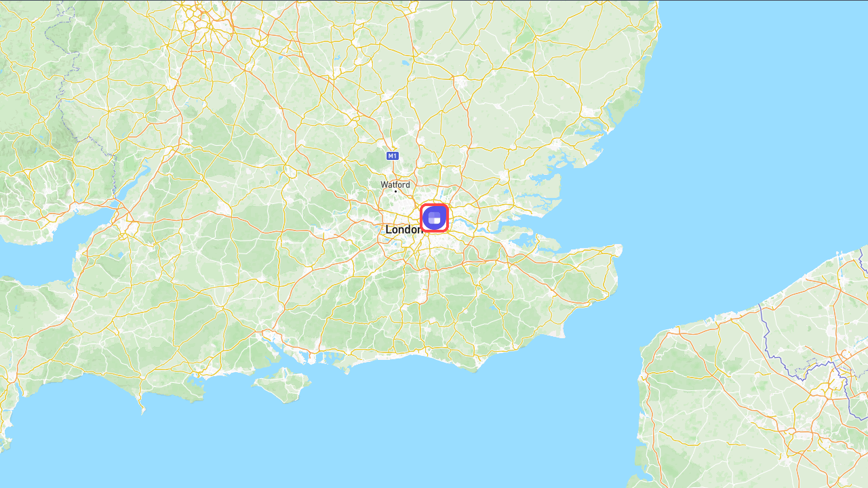This screenshot has width=868, height=488.
Task: Click the French landmass at bottom right
Action: pyautogui.click(x=753, y=393)
